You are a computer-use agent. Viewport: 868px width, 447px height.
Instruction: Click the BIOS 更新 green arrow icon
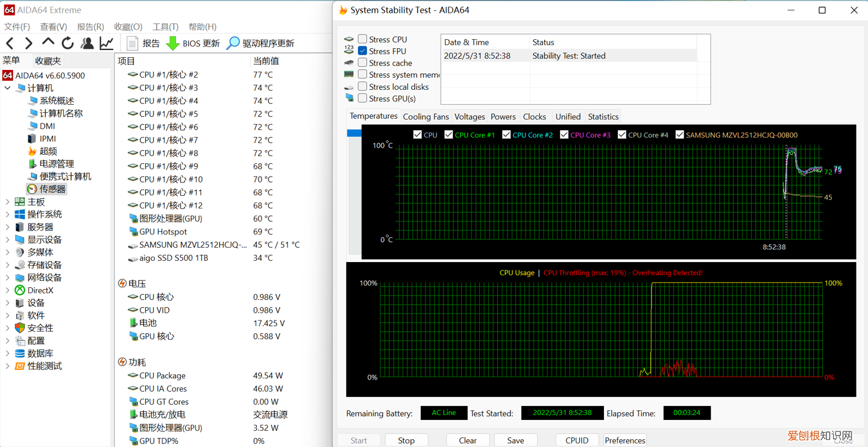tap(173, 43)
